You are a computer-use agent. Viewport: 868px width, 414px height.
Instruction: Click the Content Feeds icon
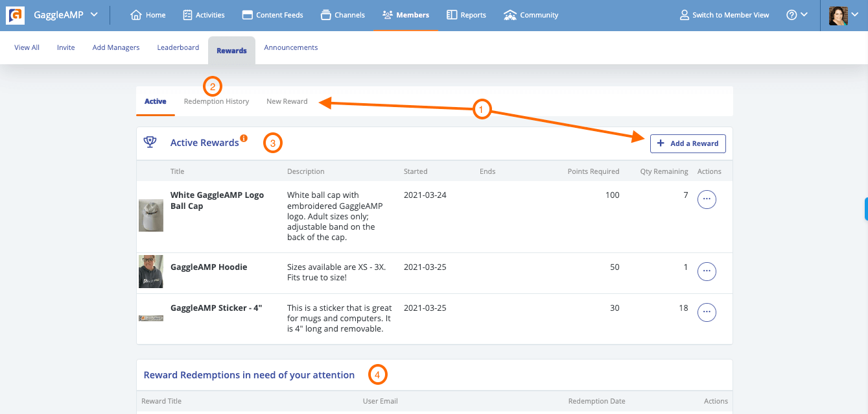pos(247,15)
